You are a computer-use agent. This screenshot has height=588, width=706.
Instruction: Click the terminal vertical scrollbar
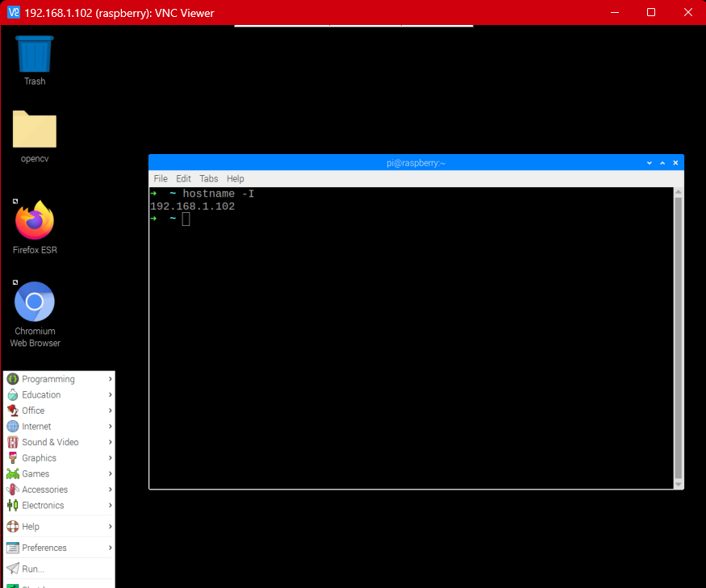pos(679,337)
